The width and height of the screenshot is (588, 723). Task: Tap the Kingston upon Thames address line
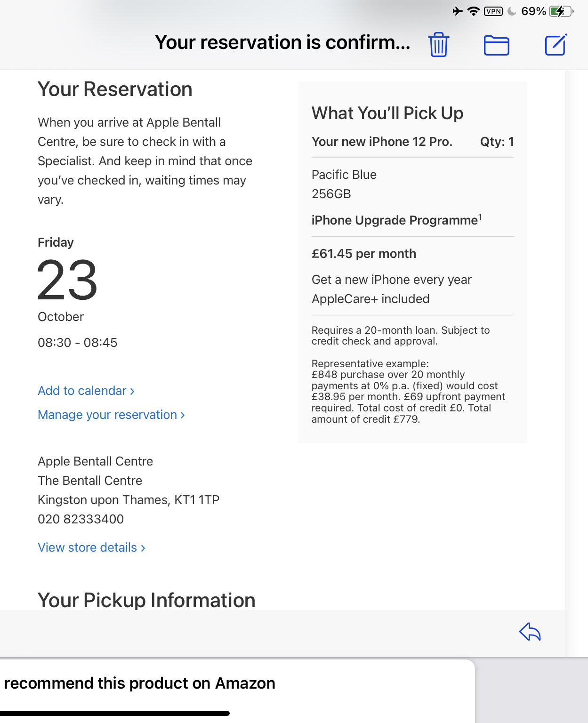[x=129, y=500]
